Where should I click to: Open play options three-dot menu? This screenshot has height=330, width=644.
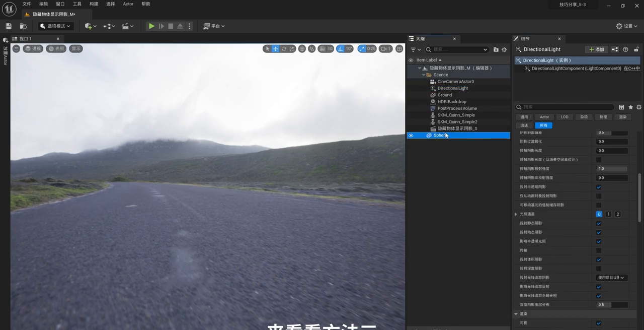tap(189, 26)
